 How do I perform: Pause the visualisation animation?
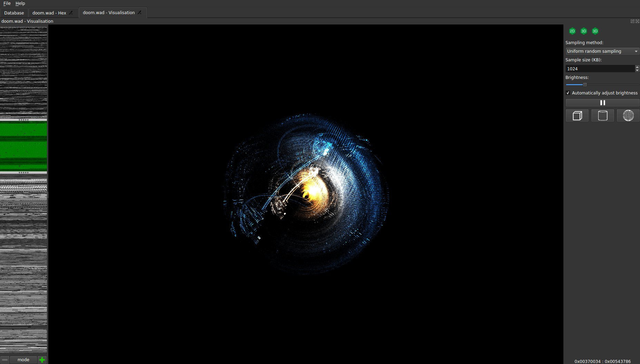602,103
